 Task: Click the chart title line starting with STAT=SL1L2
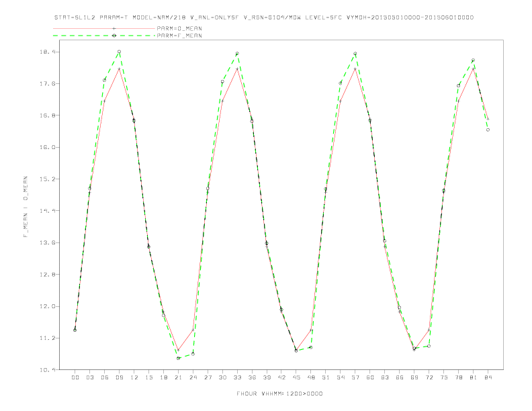pyautogui.click(x=263, y=17)
